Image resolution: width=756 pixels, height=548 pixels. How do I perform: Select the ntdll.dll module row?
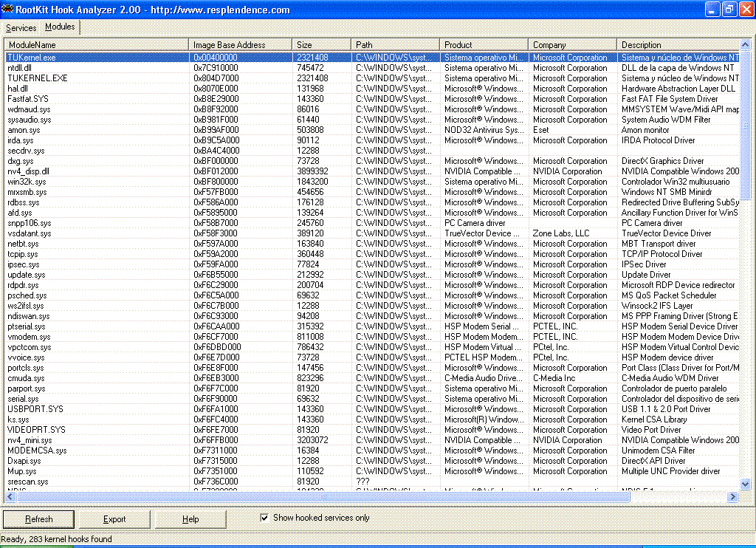(372, 68)
